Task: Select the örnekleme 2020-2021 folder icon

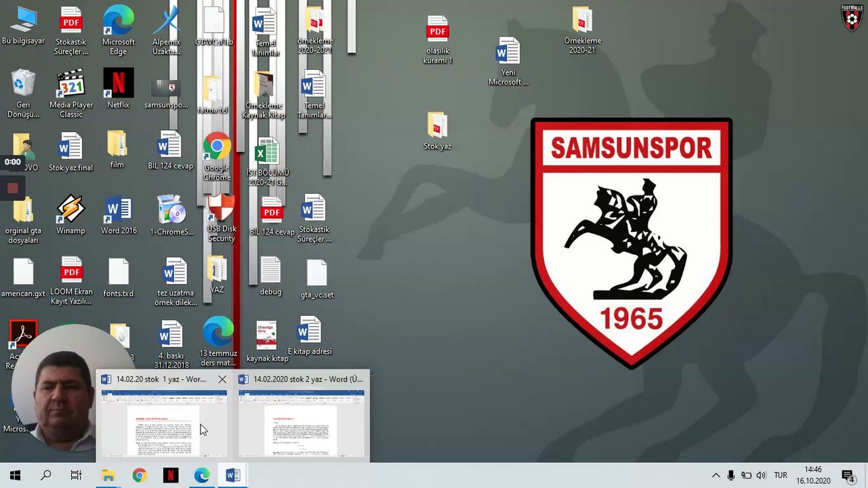Action: [x=314, y=31]
